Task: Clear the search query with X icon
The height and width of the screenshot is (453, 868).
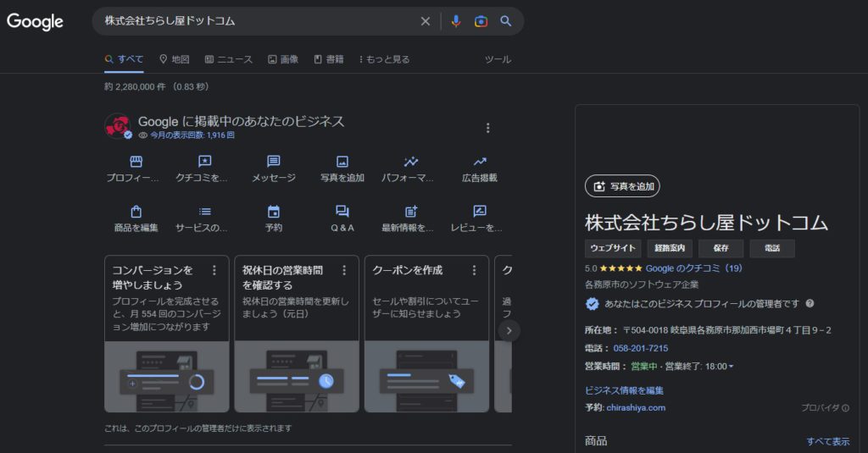Action: click(x=426, y=21)
